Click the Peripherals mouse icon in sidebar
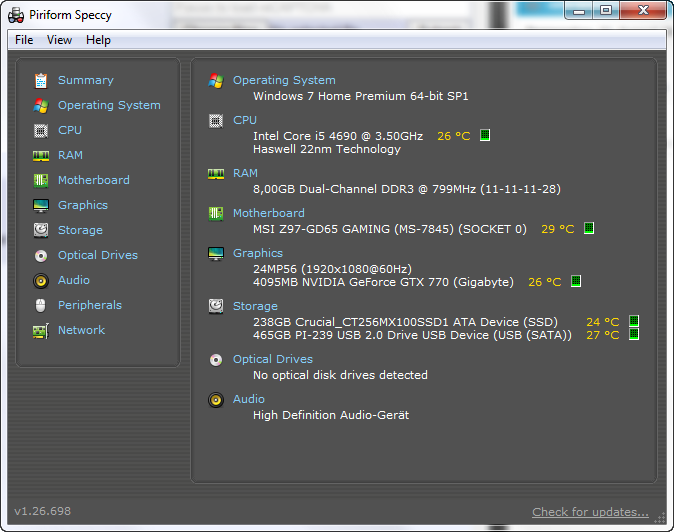 (x=41, y=305)
